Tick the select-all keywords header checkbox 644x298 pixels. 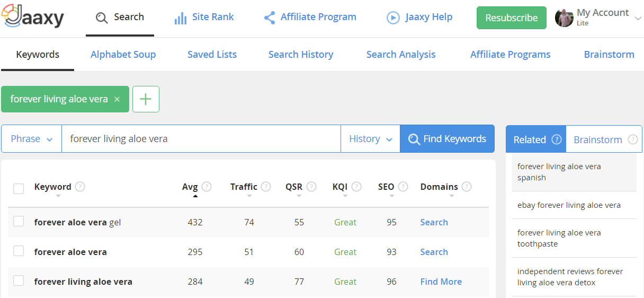(x=19, y=188)
